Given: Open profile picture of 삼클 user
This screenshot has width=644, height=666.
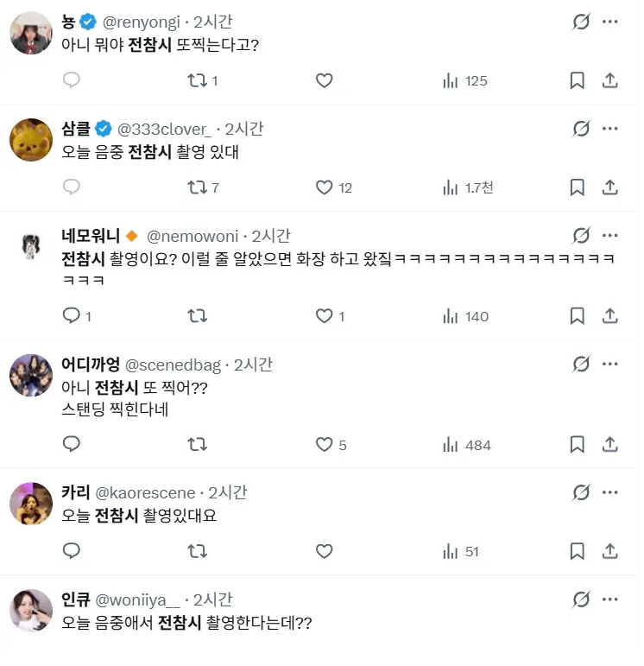Looking at the screenshot, I should point(31,140).
